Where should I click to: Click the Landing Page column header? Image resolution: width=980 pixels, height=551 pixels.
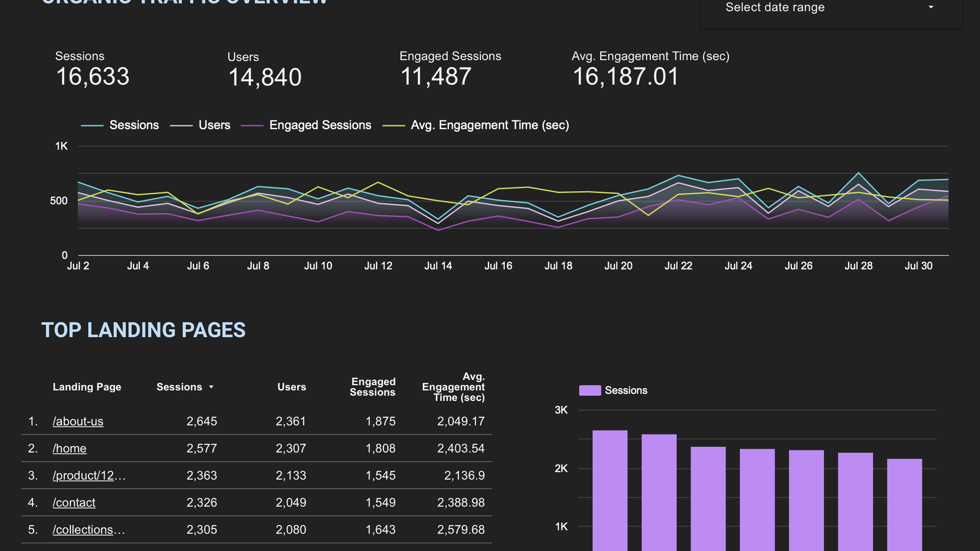[87, 387]
